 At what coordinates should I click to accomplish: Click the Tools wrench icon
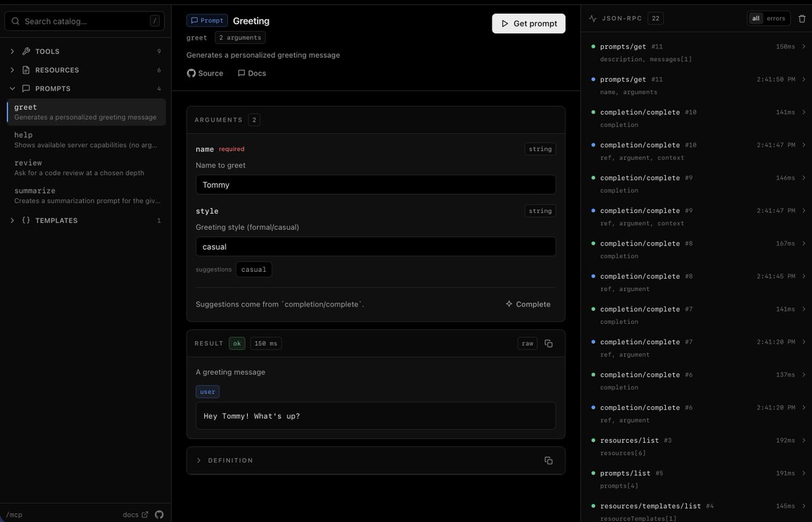pos(26,51)
